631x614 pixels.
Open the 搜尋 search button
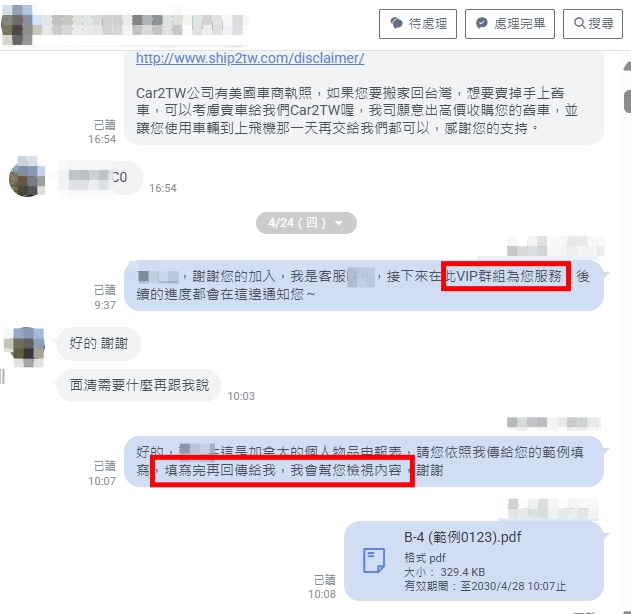coord(592,24)
